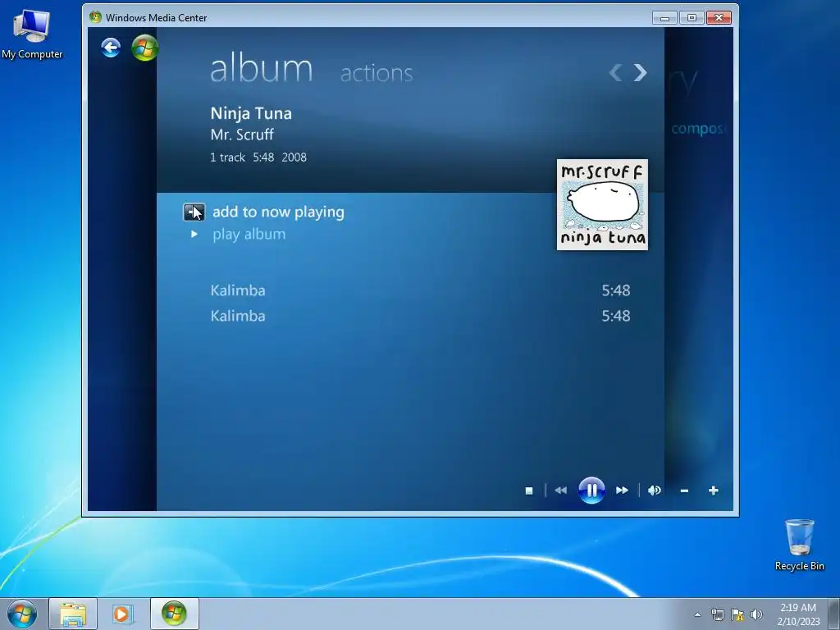Select add to now playing text
This screenshot has height=630, width=840.
(279, 212)
